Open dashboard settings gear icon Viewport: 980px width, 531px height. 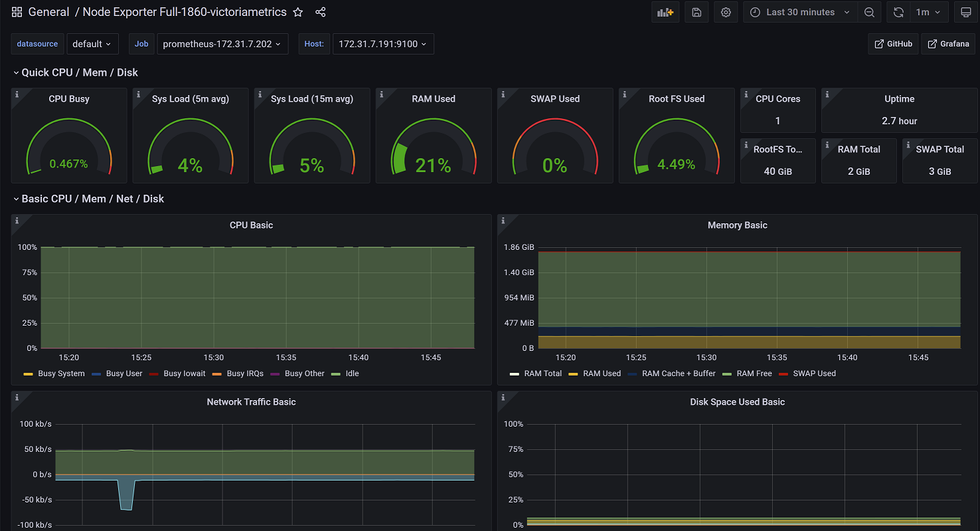coord(726,13)
